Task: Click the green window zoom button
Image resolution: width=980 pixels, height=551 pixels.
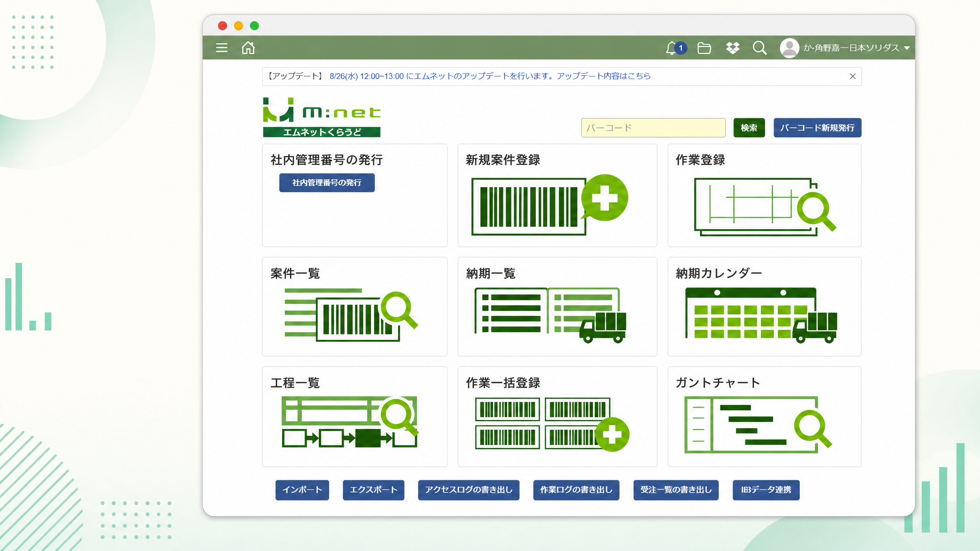Action: pos(255,26)
